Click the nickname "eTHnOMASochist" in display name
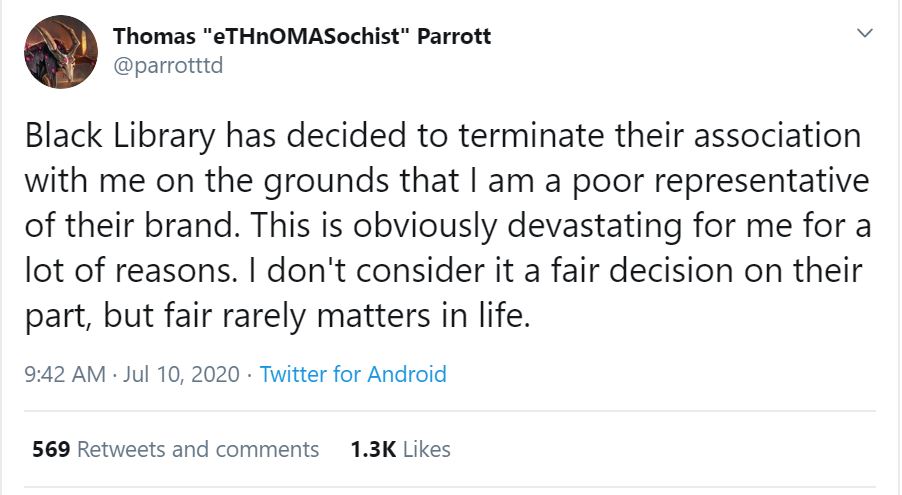Viewport: 902px width, 495px height. tap(300, 38)
